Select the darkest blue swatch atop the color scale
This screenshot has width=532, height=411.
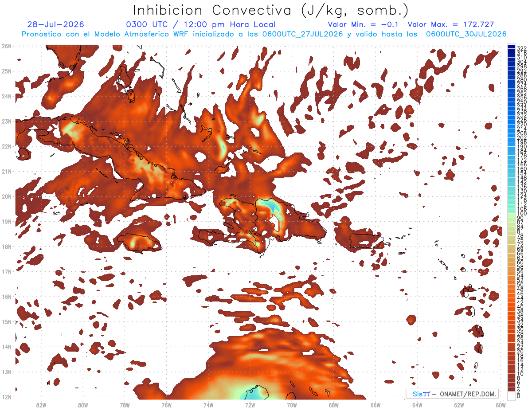[x=512, y=47]
